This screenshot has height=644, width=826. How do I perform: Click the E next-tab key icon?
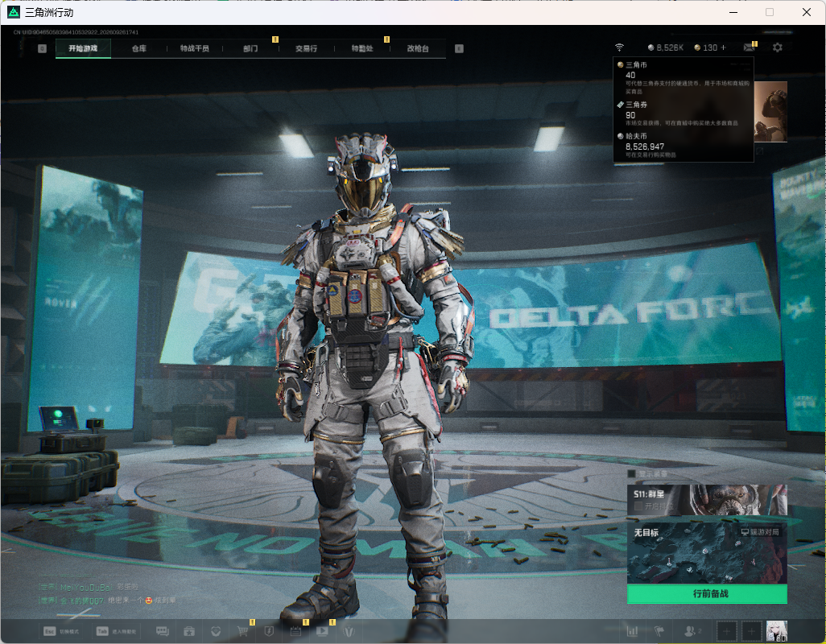(x=459, y=48)
